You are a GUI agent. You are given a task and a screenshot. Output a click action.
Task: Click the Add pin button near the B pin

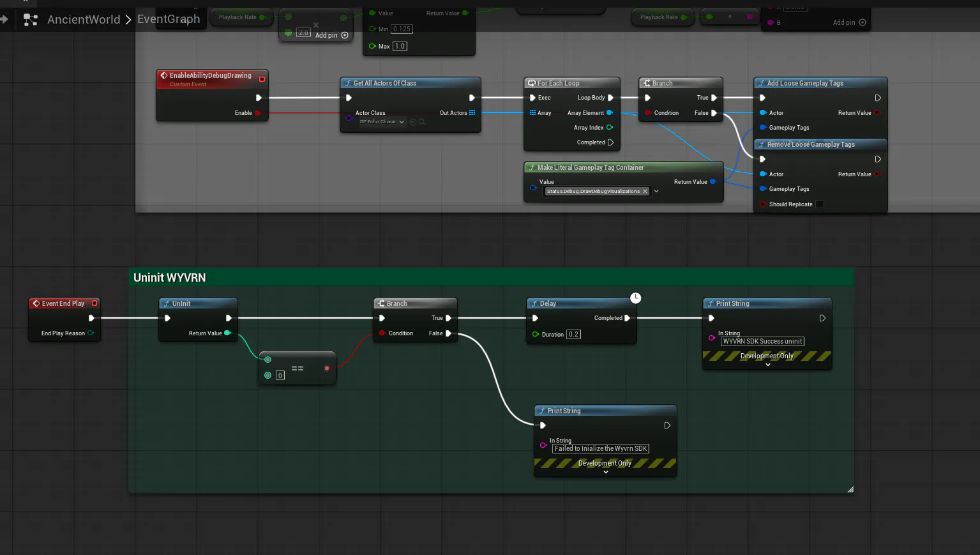click(x=849, y=22)
